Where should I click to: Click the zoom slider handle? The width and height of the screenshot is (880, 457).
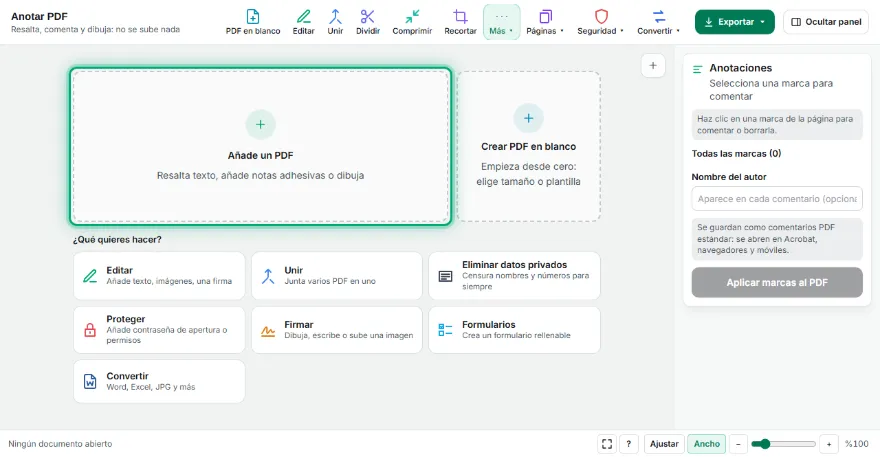click(765, 444)
